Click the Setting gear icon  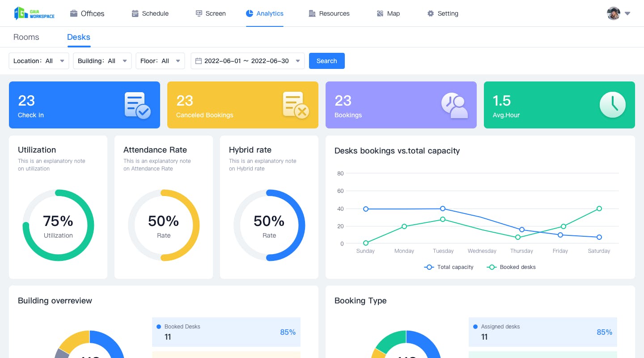pyautogui.click(x=431, y=13)
